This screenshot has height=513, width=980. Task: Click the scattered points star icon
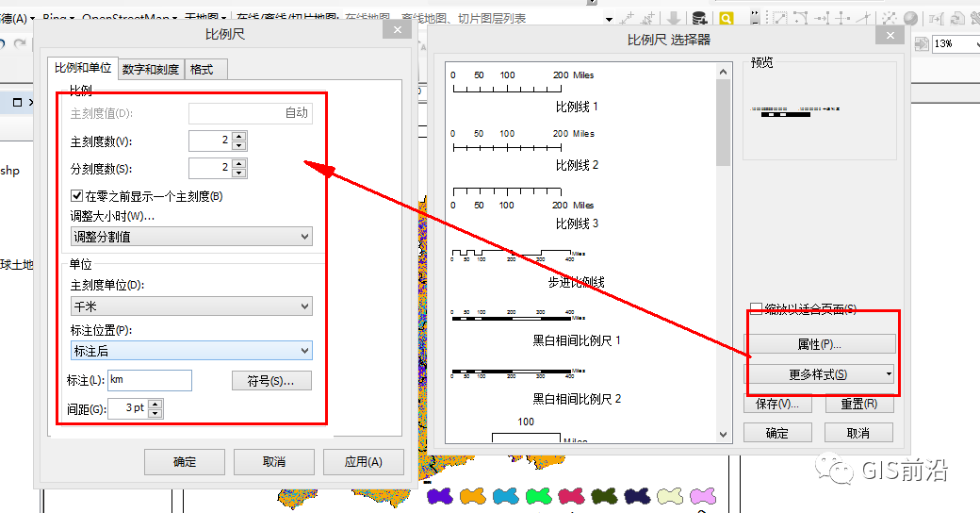point(889,19)
